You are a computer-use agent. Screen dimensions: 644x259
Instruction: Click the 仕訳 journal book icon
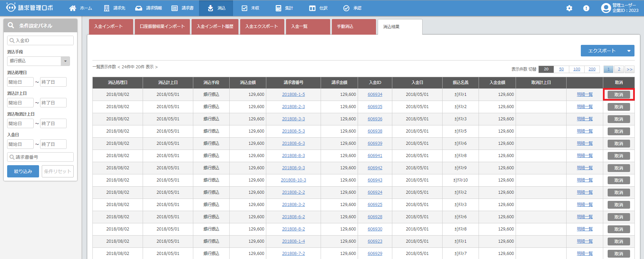(312, 8)
